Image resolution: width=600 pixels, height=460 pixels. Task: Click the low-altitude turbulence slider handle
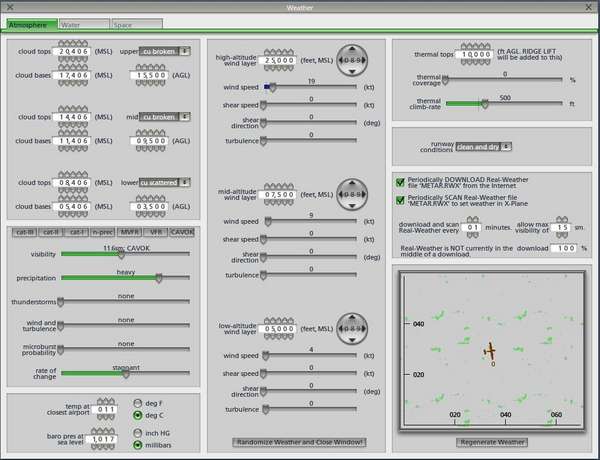(266, 410)
